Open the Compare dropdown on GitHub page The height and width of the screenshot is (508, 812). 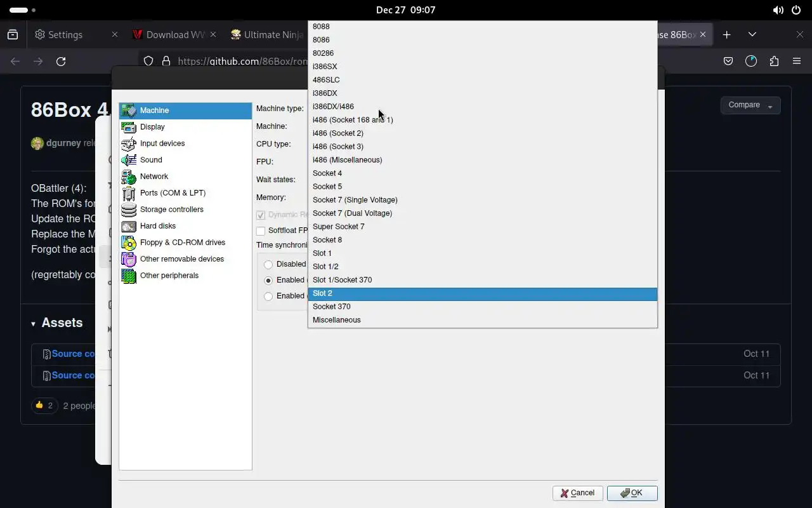click(x=750, y=105)
